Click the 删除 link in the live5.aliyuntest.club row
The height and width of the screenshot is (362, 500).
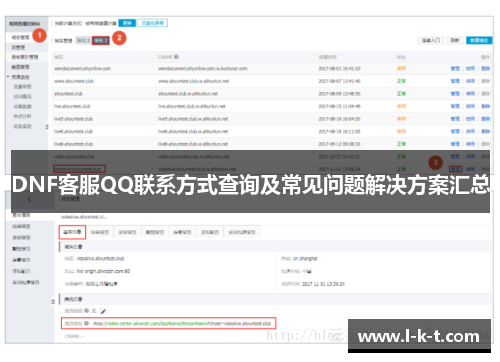pos(486,119)
